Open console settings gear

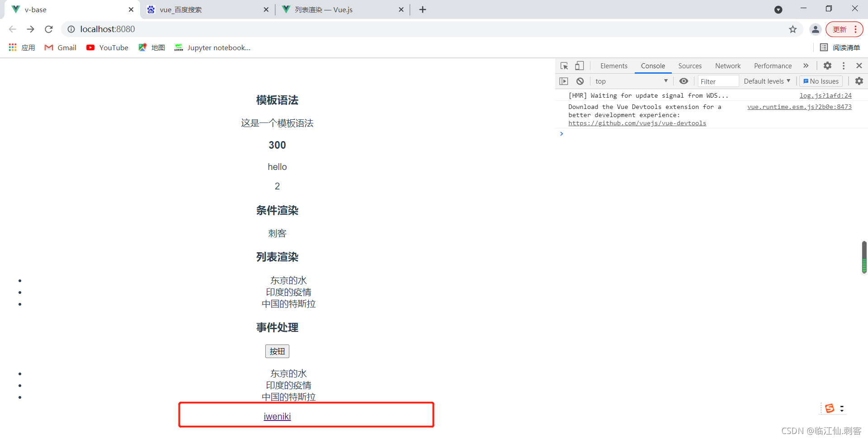point(859,81)
